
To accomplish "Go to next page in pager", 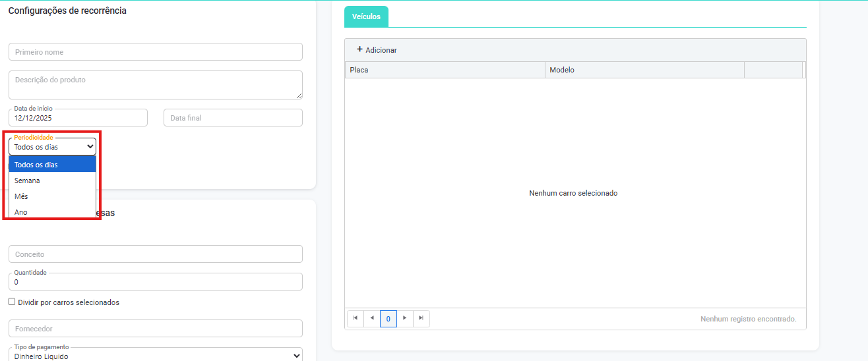I will (x=404, y=319).
